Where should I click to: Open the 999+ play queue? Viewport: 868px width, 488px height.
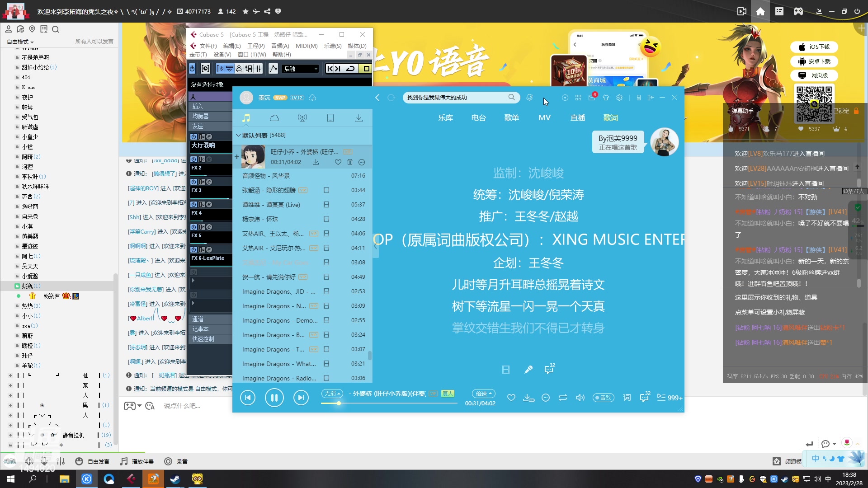point(670,398)
